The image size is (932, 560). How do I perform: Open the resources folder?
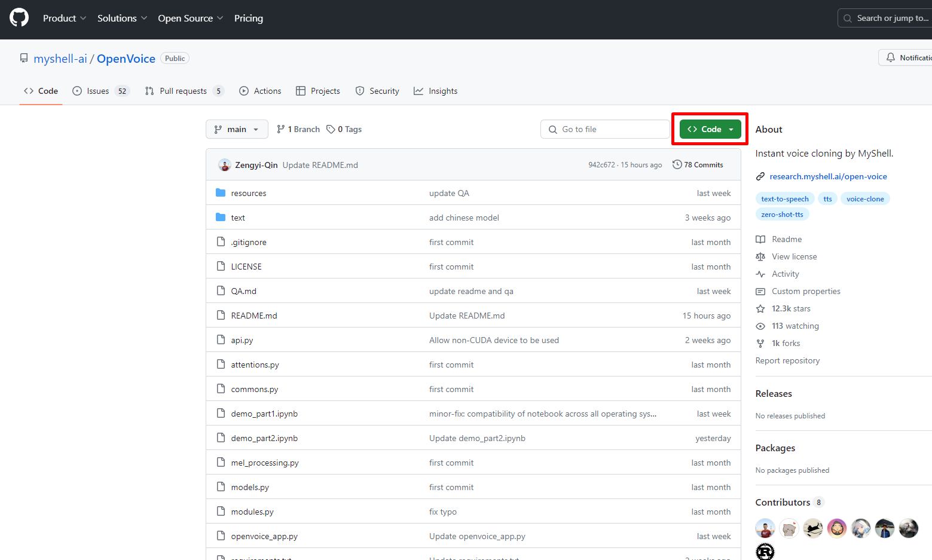click(x=249, y=193)
